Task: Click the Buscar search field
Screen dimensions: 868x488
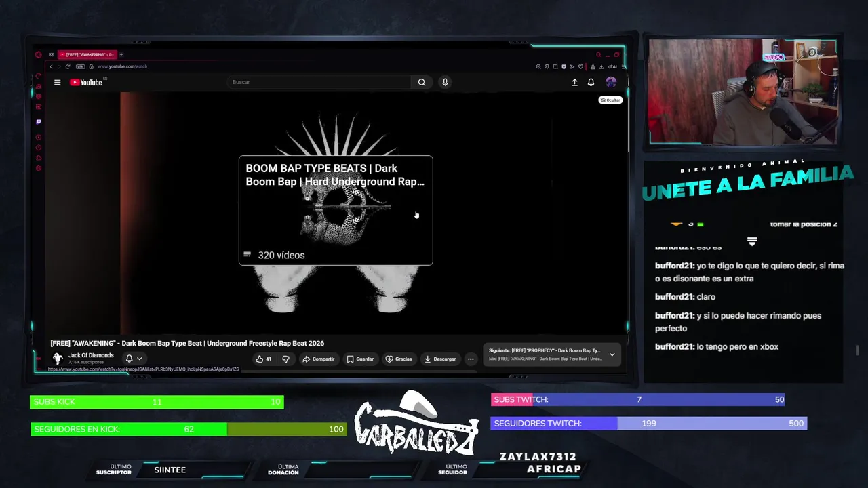Action: coord(319,82)
